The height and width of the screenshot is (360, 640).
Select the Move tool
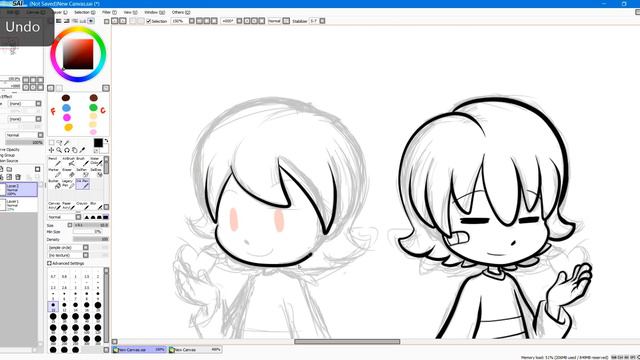(51, 150)
